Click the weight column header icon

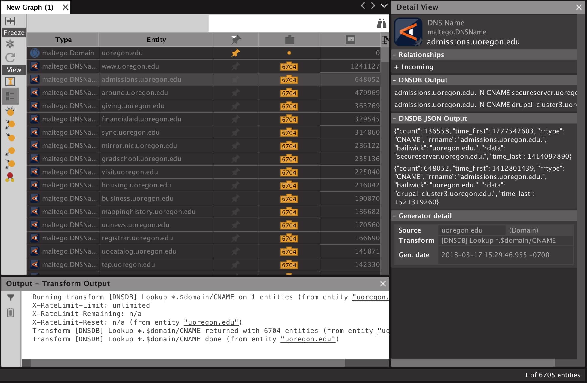coord(350,40)
